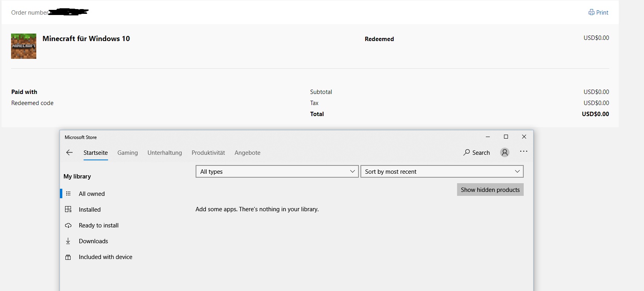Minimize the Microsoft Store window
644x291 pixels.
[488, 137]
